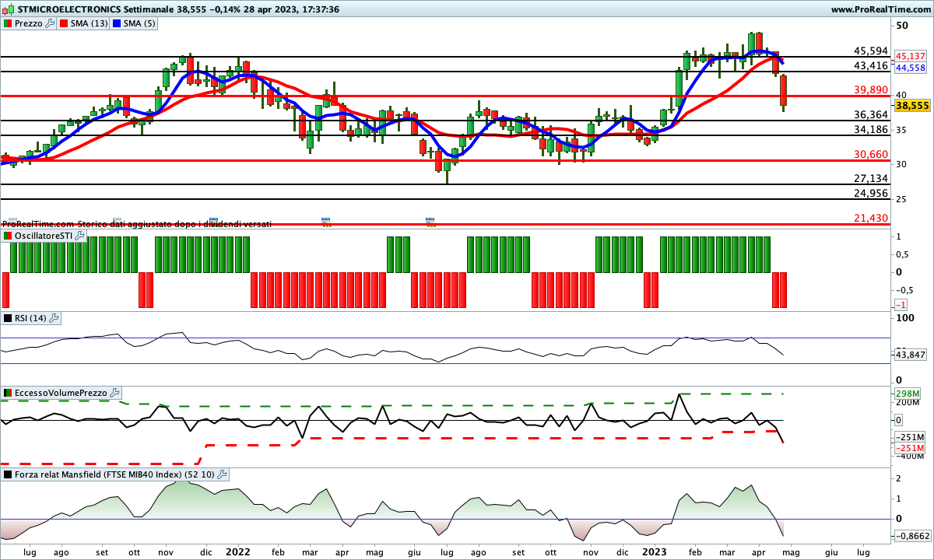Open EccessoVolumePrezzo settings wrench

pos(114,394)
